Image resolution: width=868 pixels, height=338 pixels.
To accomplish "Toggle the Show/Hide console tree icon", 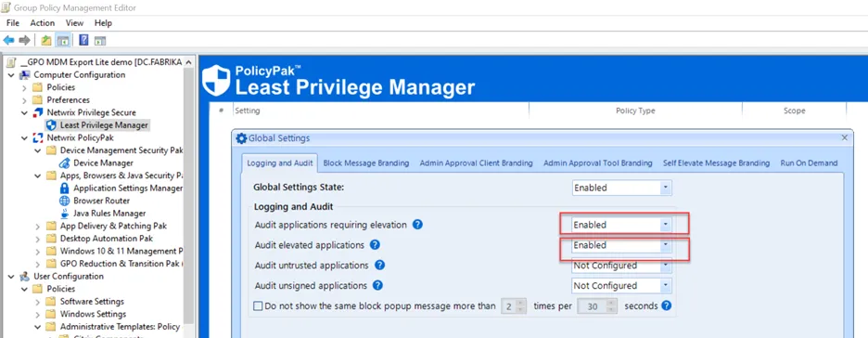I will tap(62, 41).
